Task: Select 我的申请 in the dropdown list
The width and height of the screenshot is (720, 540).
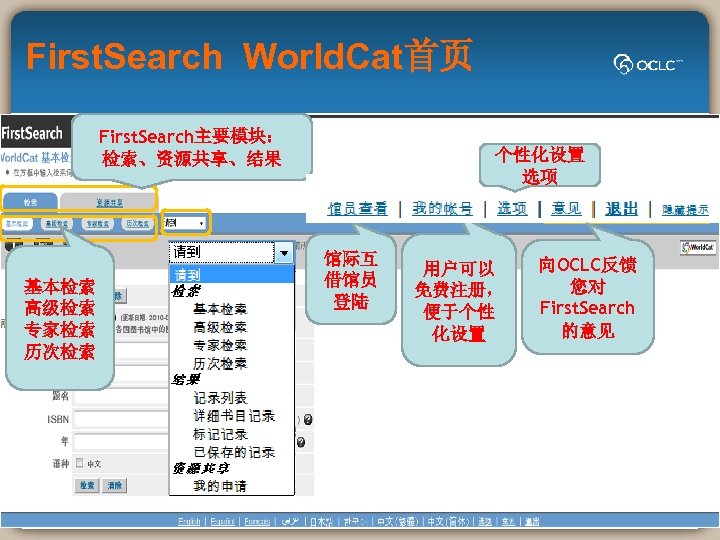Action: click(x=220, y=486)
